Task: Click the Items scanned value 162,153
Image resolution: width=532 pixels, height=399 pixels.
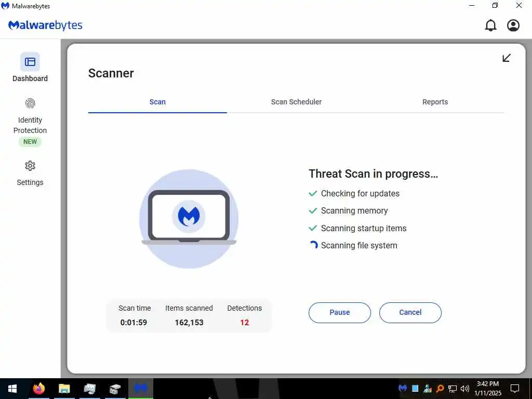Action: point(189,322)
